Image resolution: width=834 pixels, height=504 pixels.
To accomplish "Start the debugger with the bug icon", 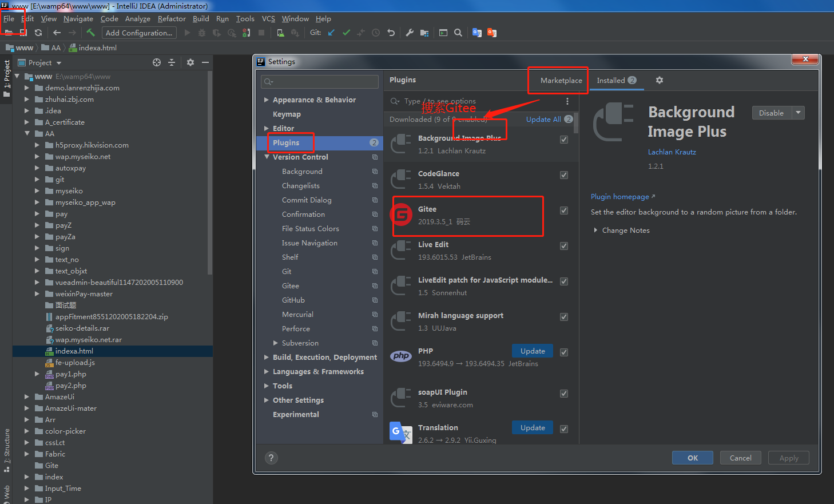I will click(x=202, y=33).
